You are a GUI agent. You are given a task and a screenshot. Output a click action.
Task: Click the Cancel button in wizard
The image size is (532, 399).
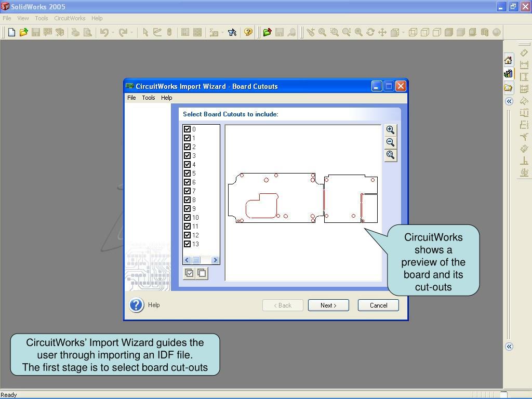tap(378, 305)
